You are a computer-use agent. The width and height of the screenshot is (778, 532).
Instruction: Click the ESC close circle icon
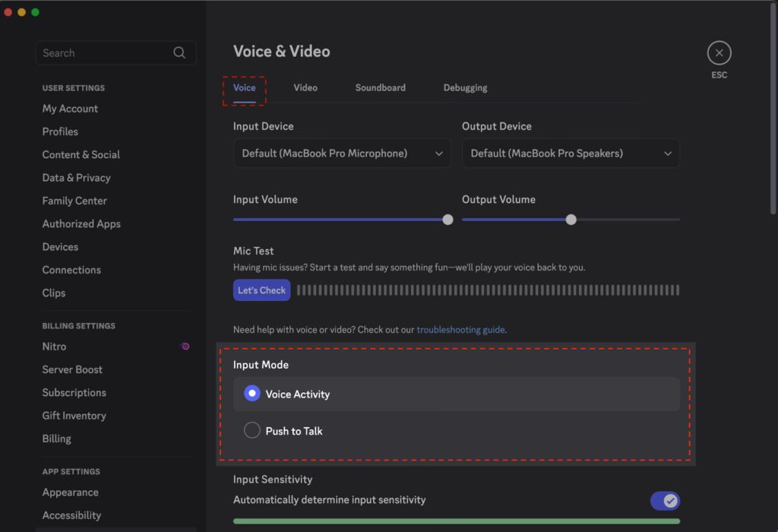719,53
